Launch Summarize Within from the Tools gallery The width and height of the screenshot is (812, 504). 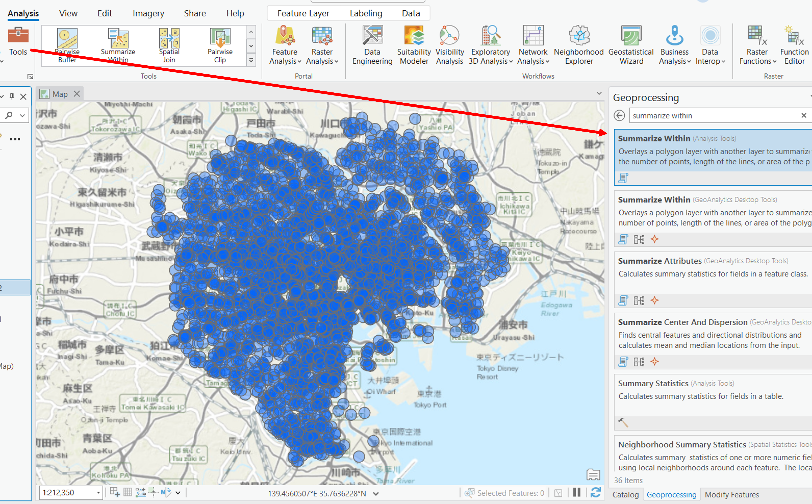pyautogui.click(x=118, y=45)
